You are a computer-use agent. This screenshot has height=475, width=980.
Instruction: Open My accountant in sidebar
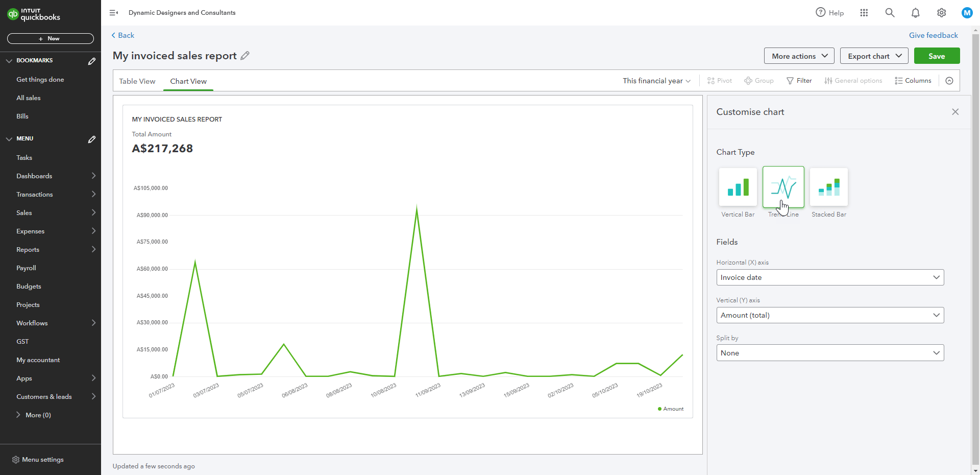click(38, 360)
